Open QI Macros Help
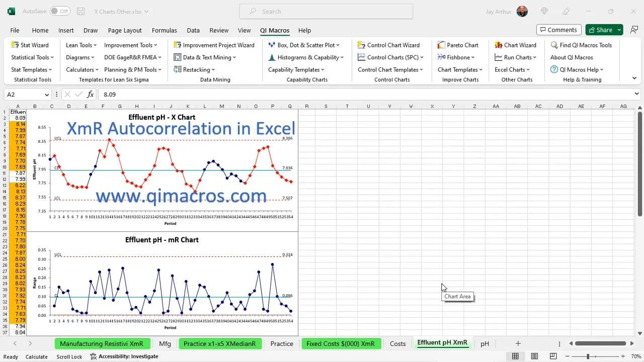This screenshot has height=362, width=644. (x=577, y=69)
